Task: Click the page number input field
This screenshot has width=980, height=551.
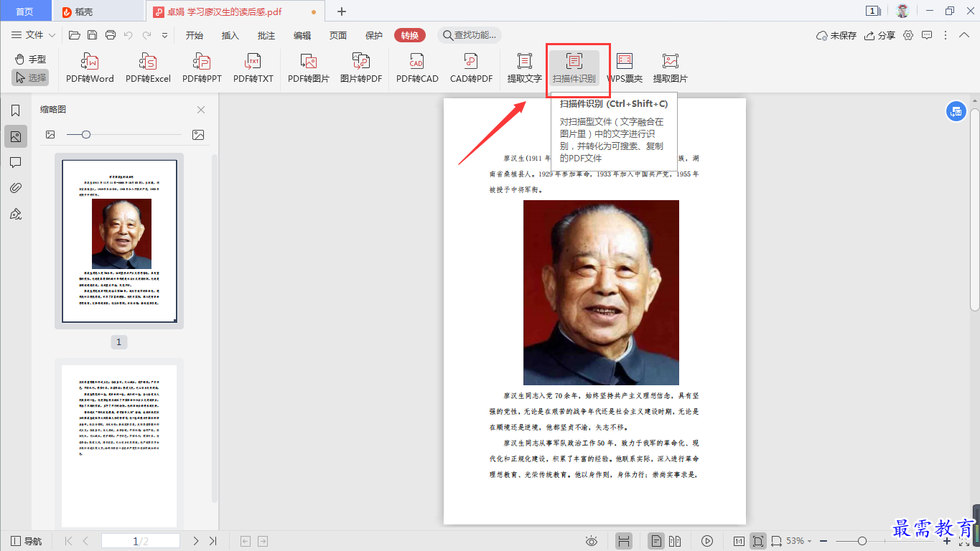Action: tap(141, 541)
